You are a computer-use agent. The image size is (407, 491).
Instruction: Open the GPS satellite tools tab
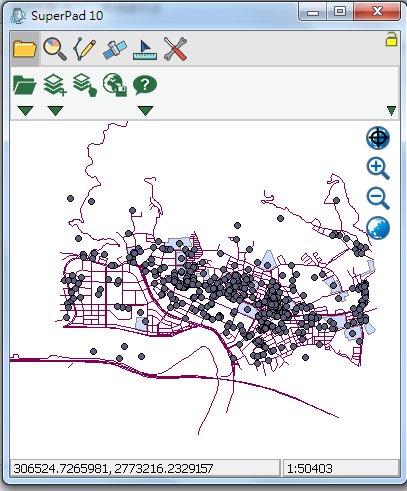coord(115,50)
